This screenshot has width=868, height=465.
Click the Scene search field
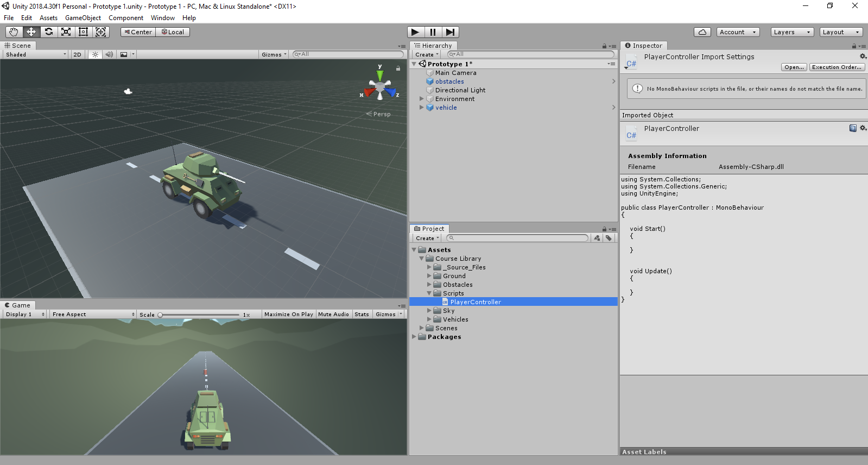click(348, 54)
